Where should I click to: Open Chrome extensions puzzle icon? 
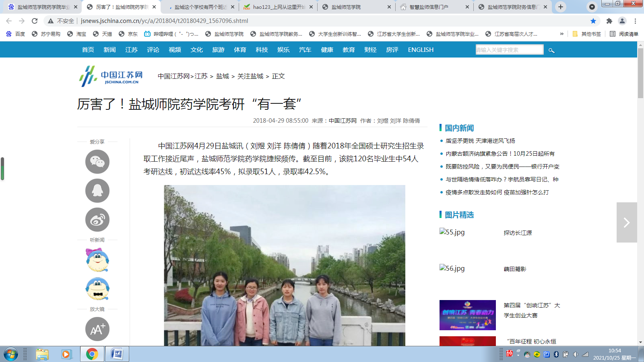[x=609, y=21]
